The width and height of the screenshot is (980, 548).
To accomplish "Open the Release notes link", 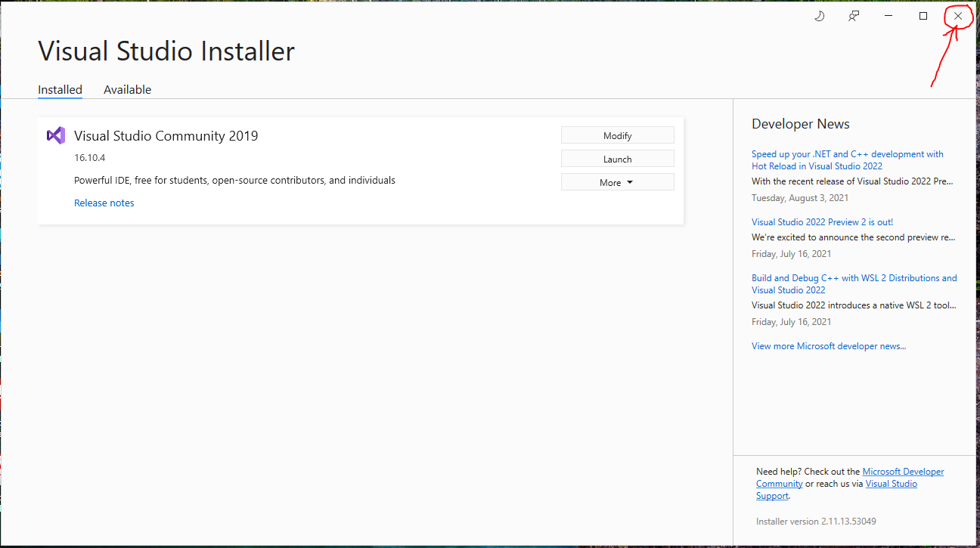I will coord(104,203).
